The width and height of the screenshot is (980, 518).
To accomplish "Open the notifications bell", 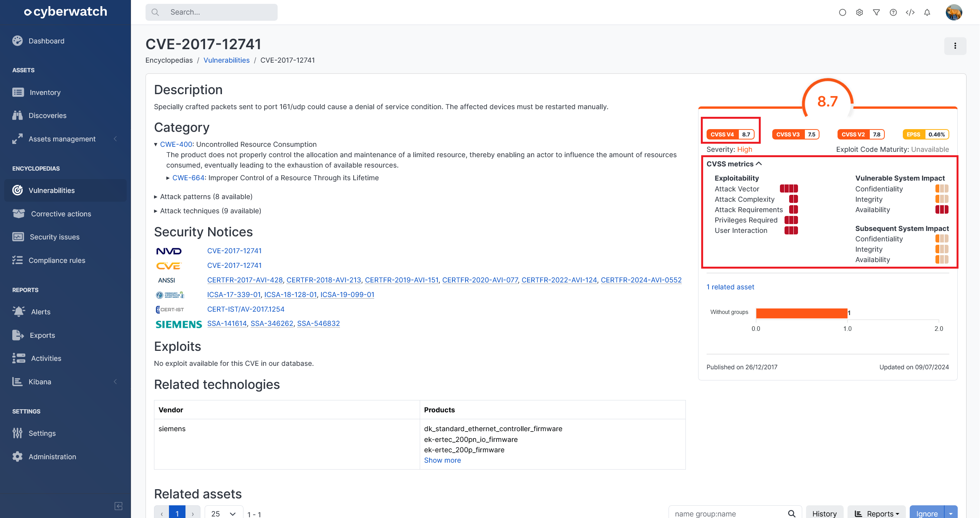I will 927,12.
